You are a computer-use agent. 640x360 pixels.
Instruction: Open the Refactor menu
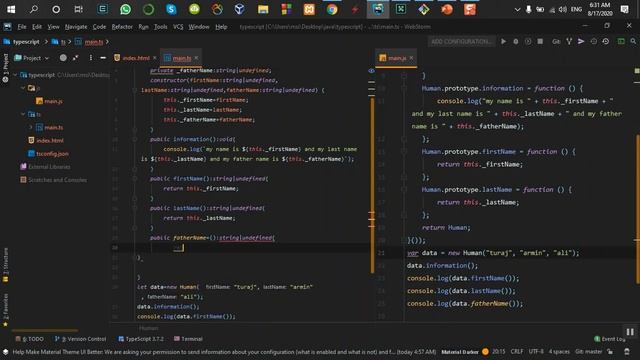(x=122, y=27)
